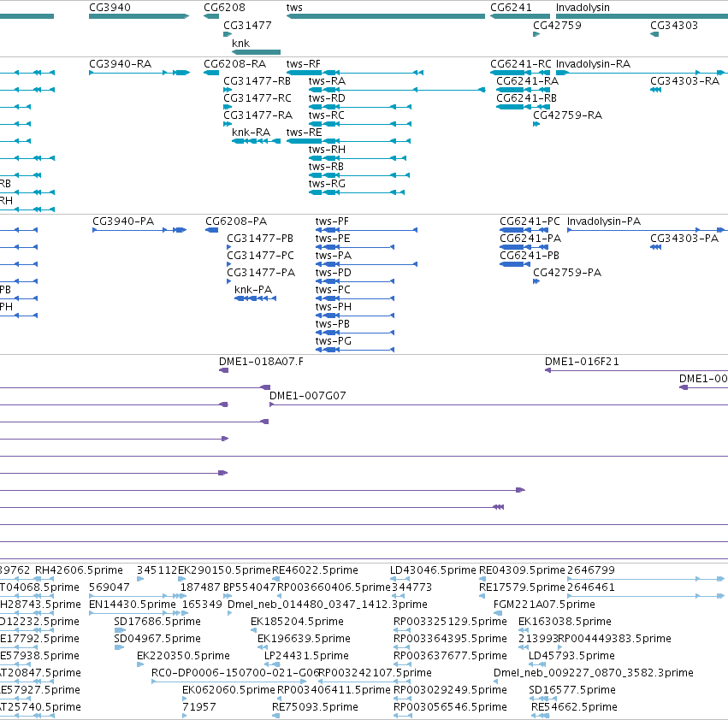Select transcript tws-RA

coord(328,80)
